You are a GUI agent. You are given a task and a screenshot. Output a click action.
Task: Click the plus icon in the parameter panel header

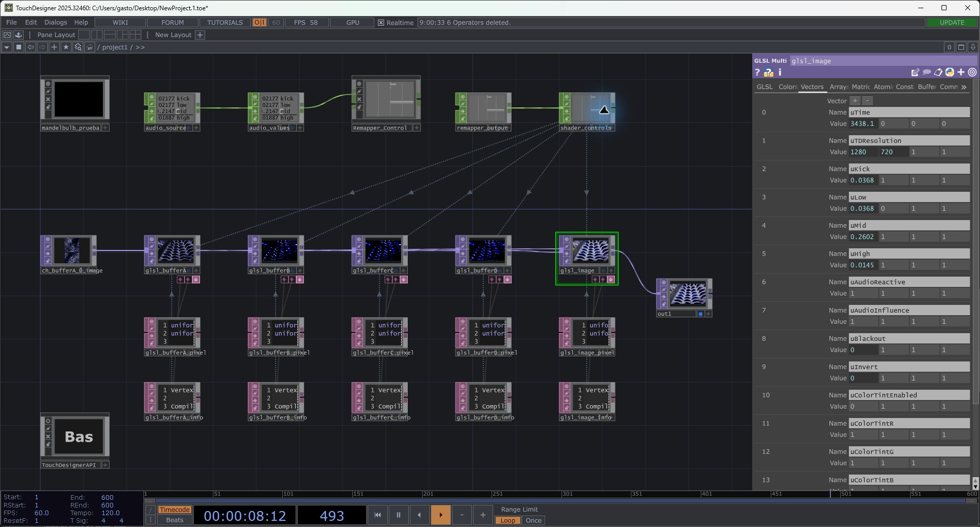point(961,72)
